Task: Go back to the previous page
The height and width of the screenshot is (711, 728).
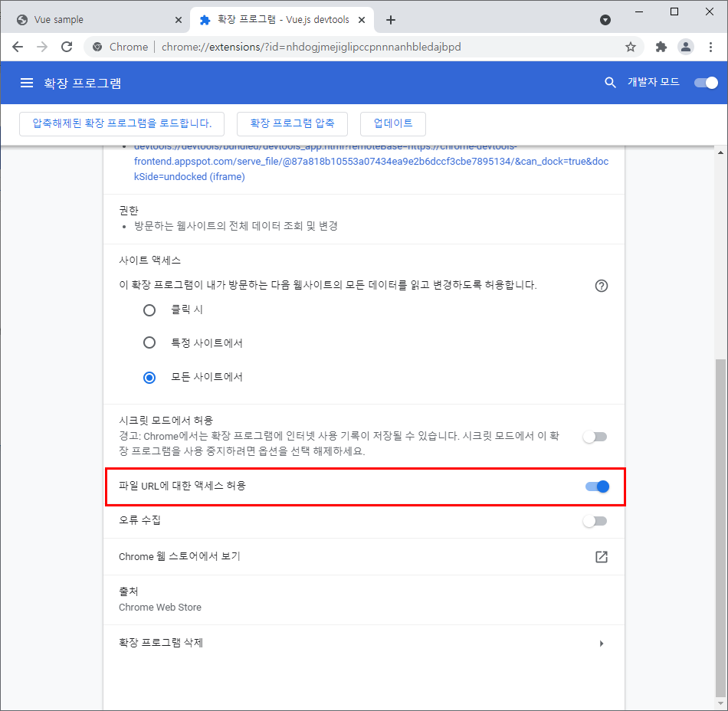Action: [18, 47]
